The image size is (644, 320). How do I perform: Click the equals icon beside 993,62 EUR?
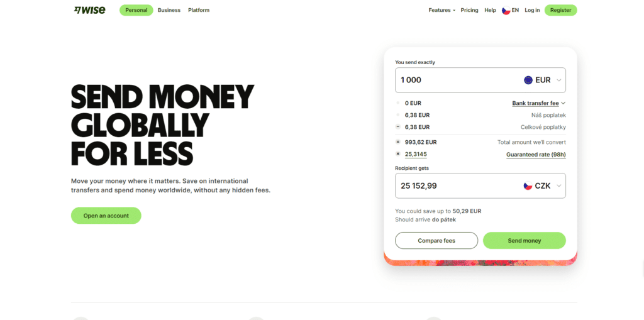coord(397,142)
